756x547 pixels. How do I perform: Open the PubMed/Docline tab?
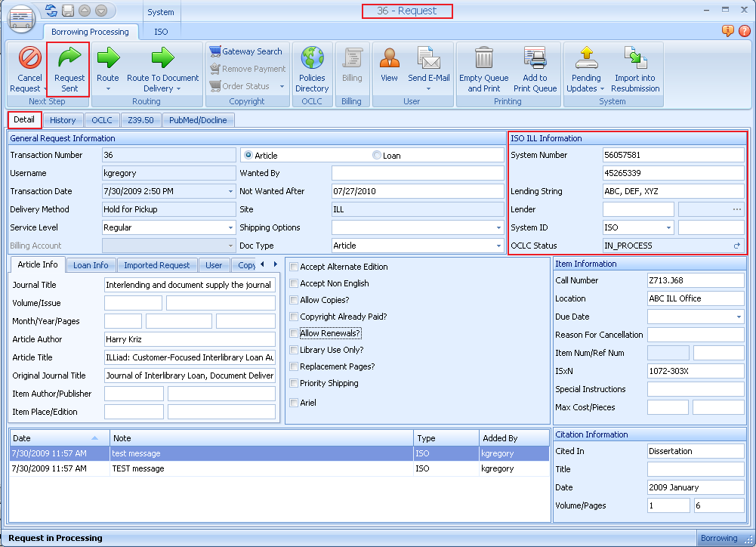pyautogui.click(x=197, y=120)
